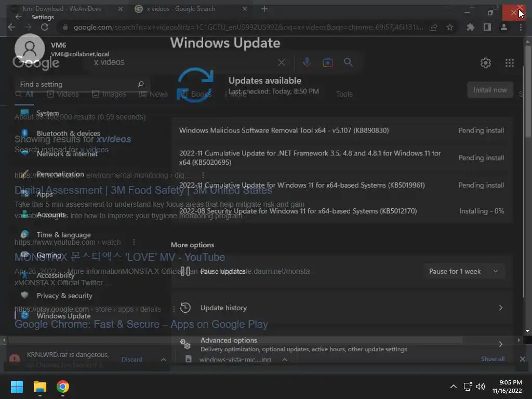The height and width of the screenshot is (399, 532).
Task: Open the Chrome side panel icon
Action: pyautogui.click(x=487, y=27)
